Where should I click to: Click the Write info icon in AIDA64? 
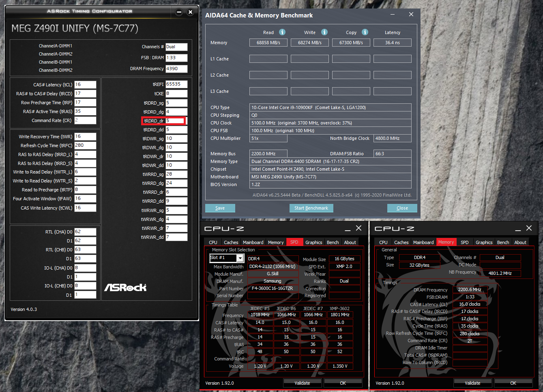pos(324,32)
